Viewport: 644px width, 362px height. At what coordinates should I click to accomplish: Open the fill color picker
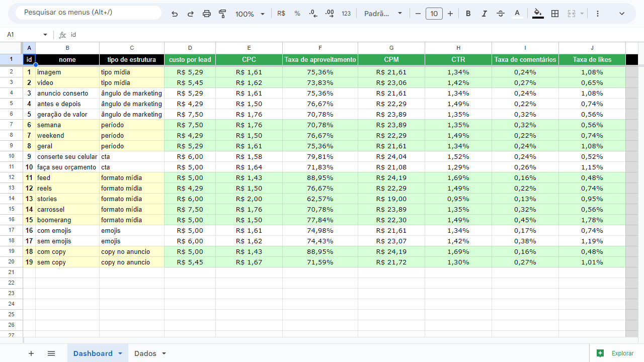(538, 14)
